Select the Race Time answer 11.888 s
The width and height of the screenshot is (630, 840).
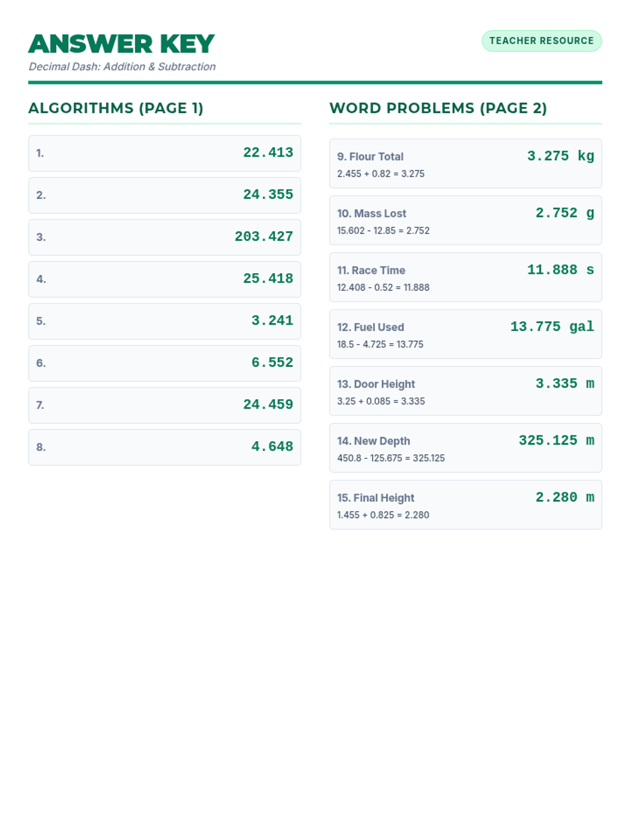pyautogui.click(x=560, y=270)
